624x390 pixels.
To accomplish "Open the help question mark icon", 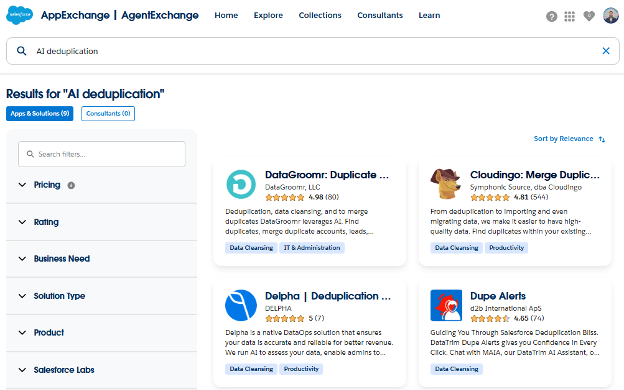I will (x=552, y=16).
